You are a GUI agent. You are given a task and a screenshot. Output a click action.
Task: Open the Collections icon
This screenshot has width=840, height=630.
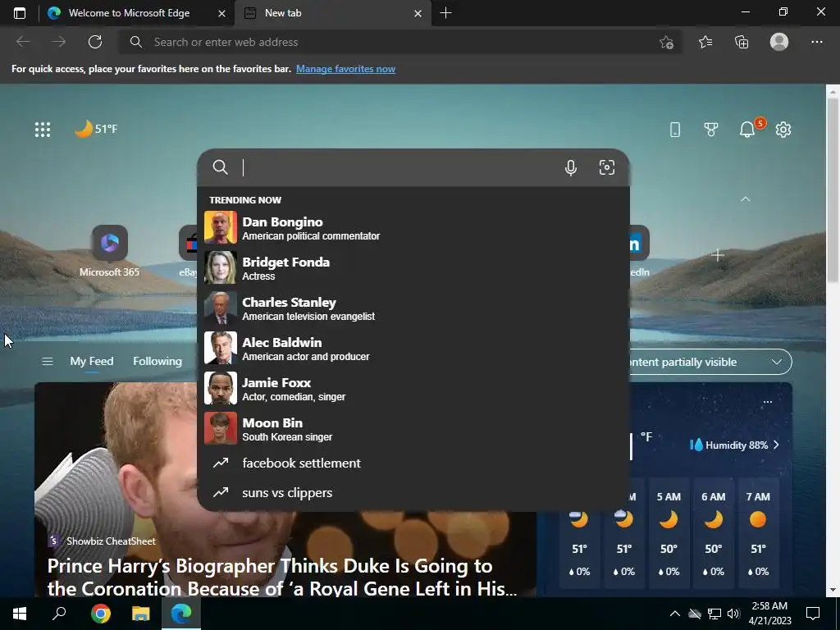(x=742, y=42)
